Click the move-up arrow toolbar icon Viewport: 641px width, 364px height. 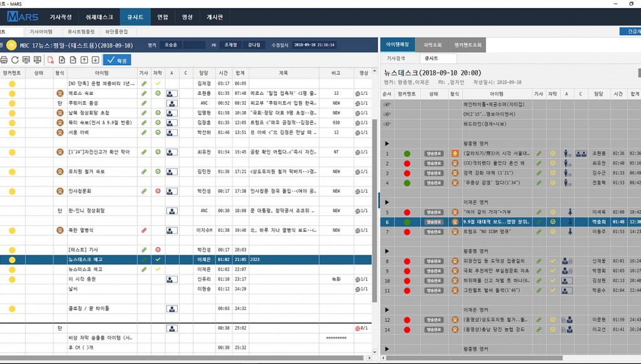coord(84,60)
